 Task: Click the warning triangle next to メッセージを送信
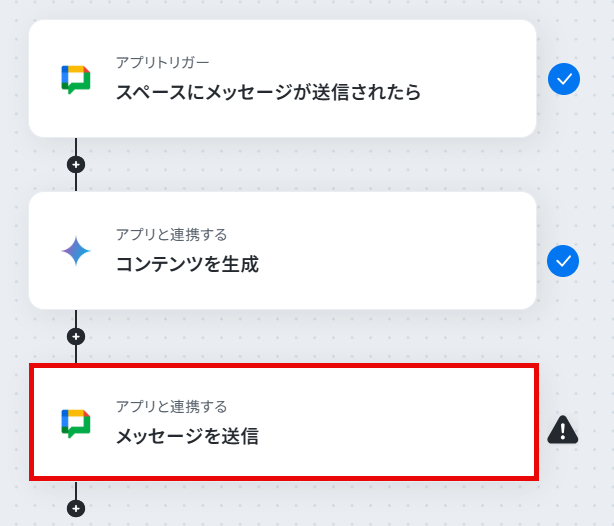[x=563, y=430]
